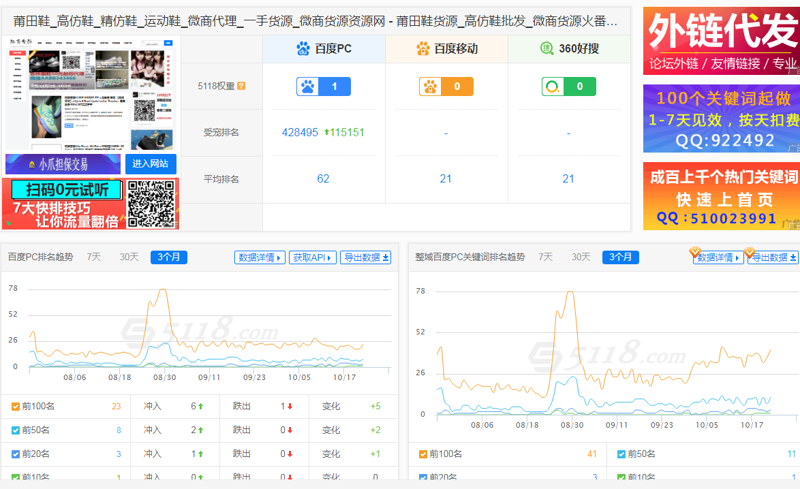This screenshot has height=489, width=800.
Task: Click 导出数据 in left trend panel
Action: click(366, 258)
